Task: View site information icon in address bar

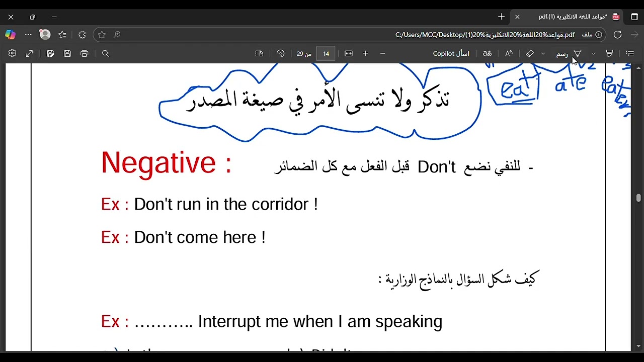Action: [599, 35]
